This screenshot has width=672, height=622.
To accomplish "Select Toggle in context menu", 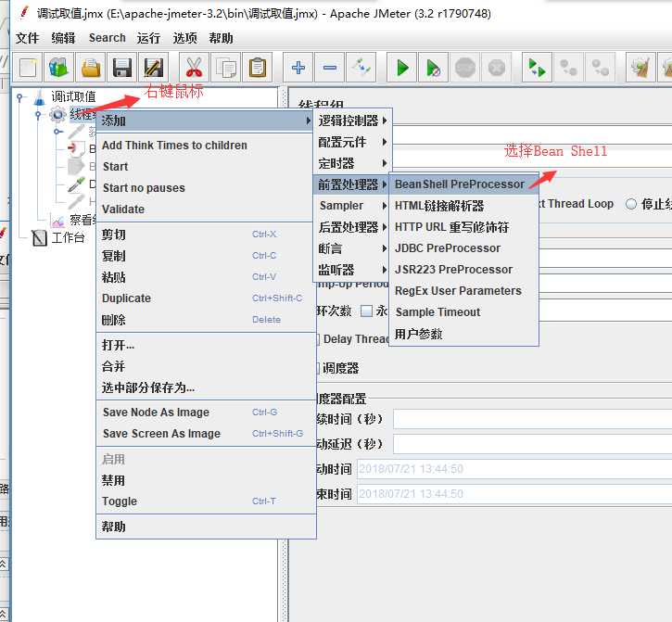I will pos(206,501).
